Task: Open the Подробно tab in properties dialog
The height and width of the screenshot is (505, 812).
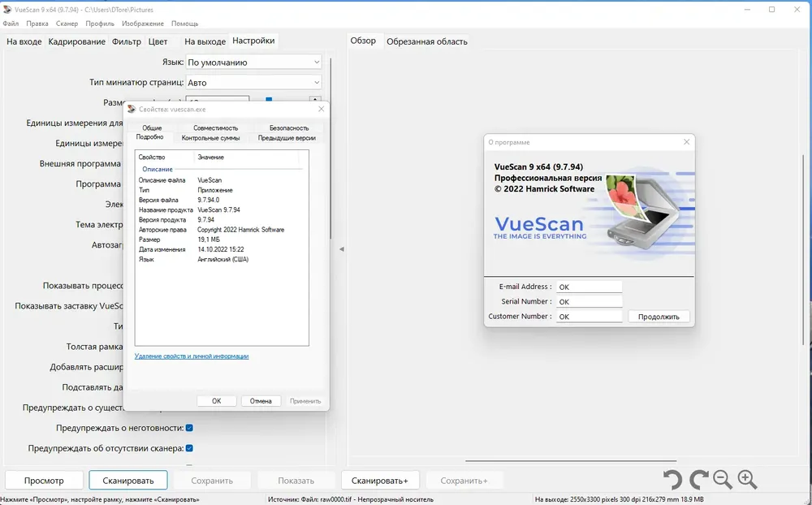Action: pyautogui.click(x=149, y=137)
